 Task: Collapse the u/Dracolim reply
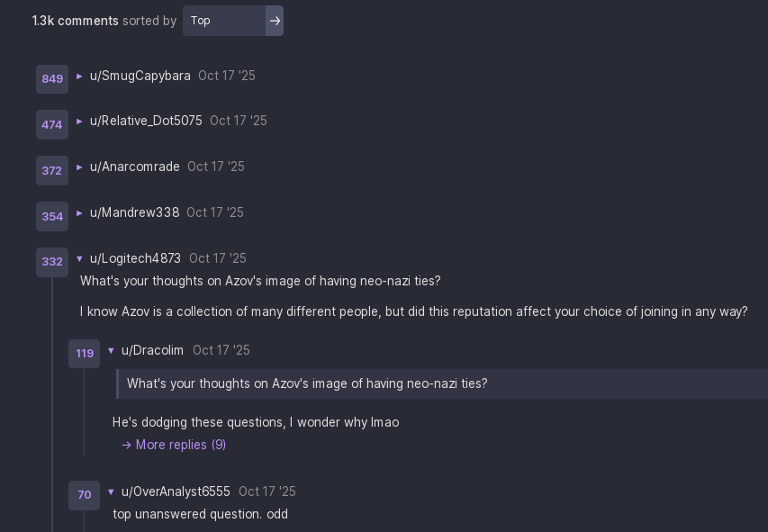111,351
